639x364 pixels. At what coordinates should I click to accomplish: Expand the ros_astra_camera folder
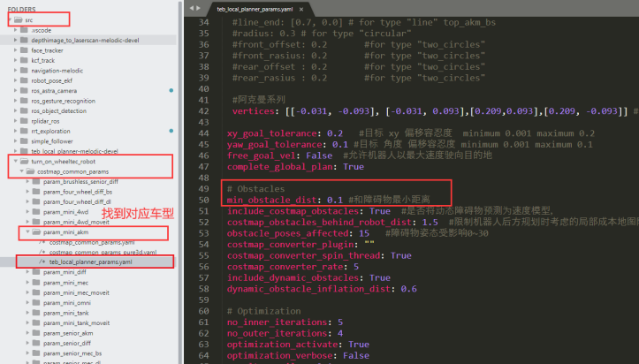pyautogui.click(x=13, y=91)
